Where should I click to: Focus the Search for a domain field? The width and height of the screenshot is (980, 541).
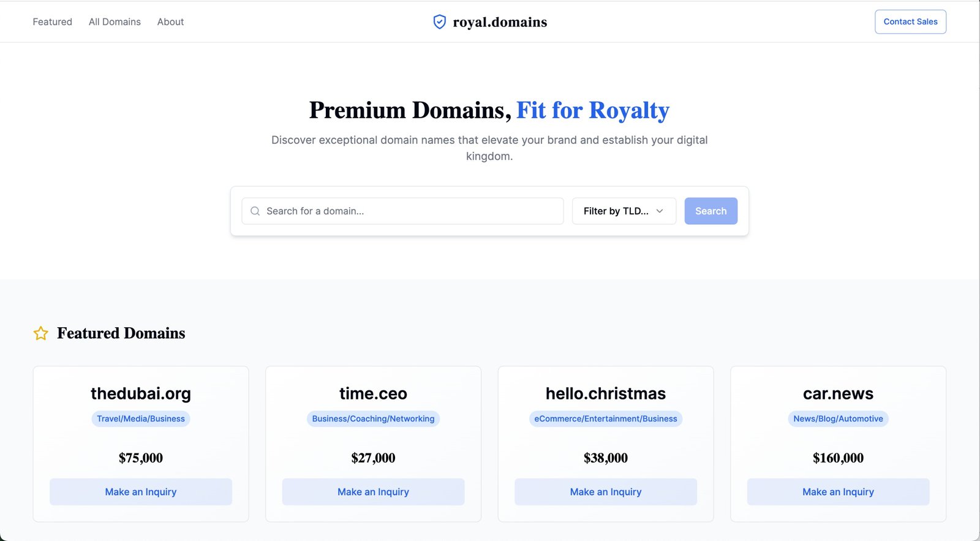(402, 211)
